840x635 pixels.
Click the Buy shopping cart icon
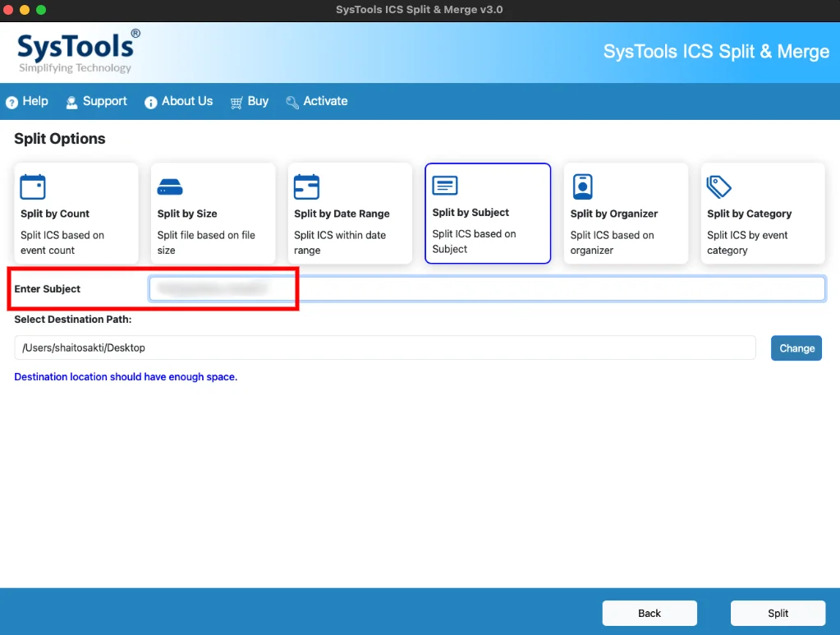tap(236, 103)
